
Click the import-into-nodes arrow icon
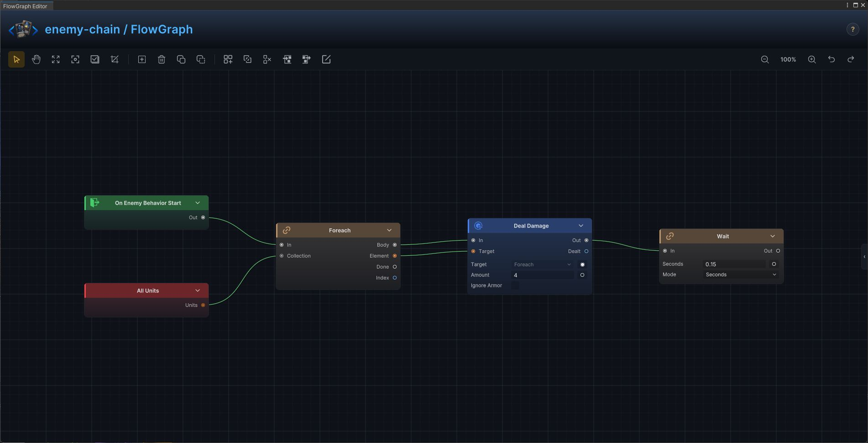point(287,59)
